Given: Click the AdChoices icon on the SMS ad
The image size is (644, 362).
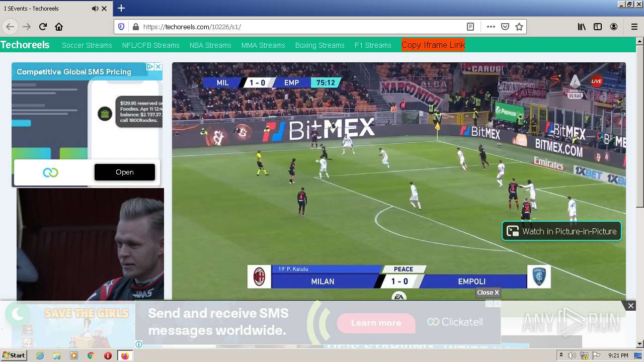Looking at the screenshot, I should [150, 66].
